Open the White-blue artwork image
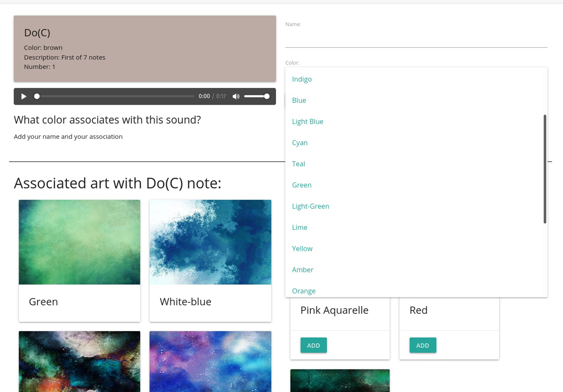This screenshot has width=563, height=392. 210,242
